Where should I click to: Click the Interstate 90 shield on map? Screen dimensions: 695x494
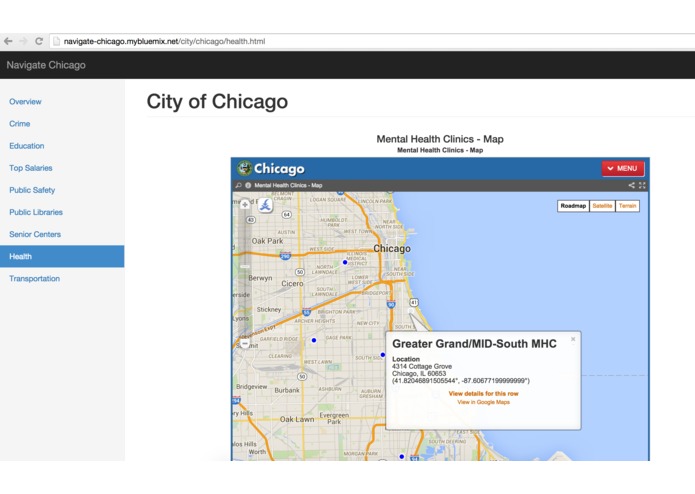pyautogui.click(x=391, y=304)
